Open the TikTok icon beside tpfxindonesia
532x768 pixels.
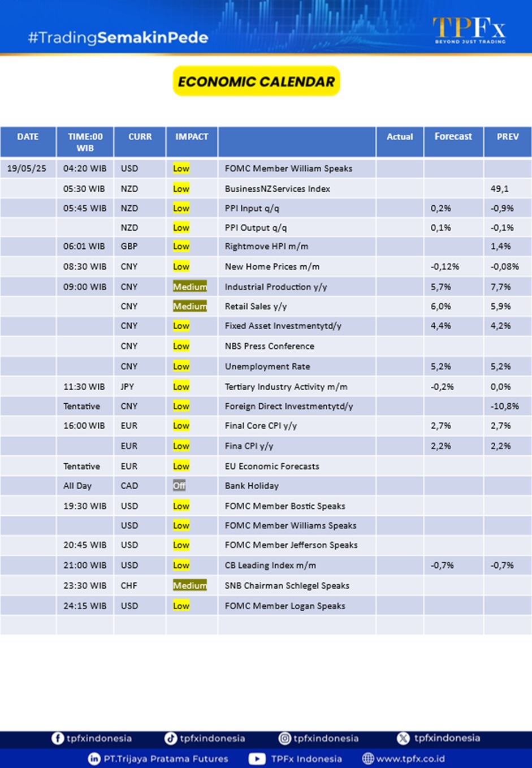(170, 738)
